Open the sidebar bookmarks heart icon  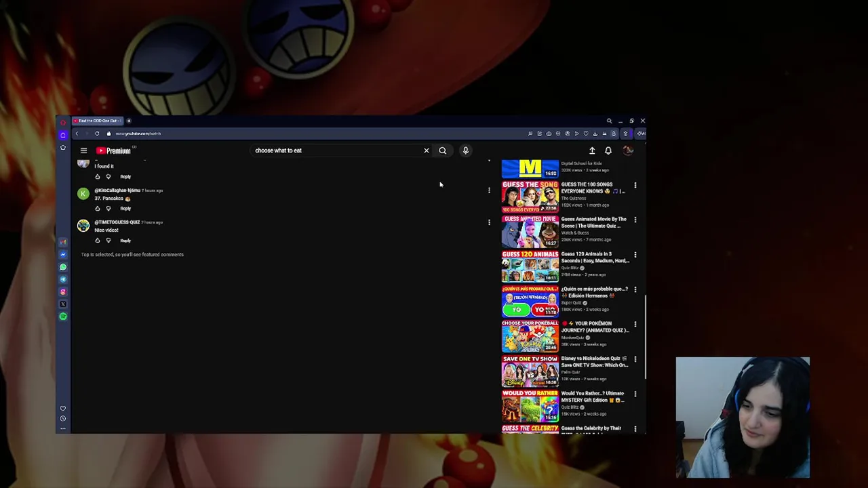click(x=63, y=408)
